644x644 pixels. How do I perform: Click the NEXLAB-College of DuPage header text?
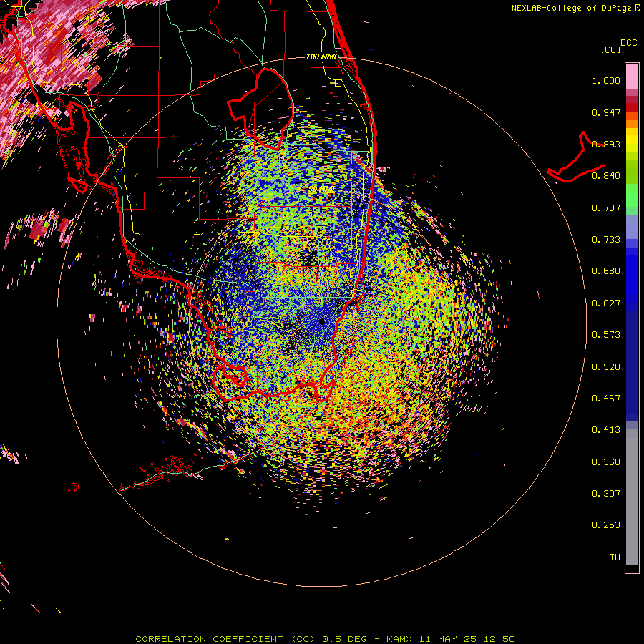(571, 8)
